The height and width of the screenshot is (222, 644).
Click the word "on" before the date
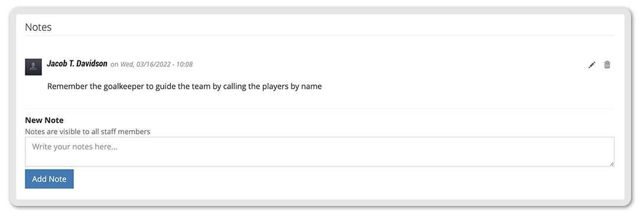(x=114, y=65)
